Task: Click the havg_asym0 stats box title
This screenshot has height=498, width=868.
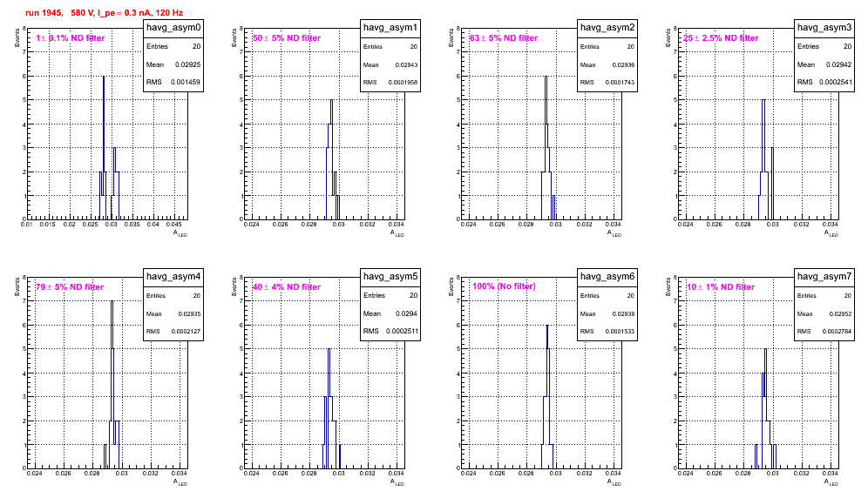Action: click(173, 28)
